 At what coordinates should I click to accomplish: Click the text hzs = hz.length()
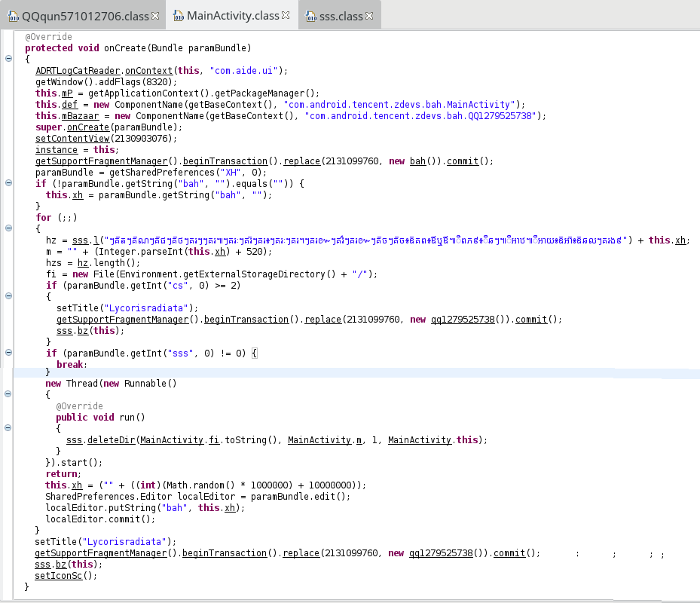click(90, 263)
